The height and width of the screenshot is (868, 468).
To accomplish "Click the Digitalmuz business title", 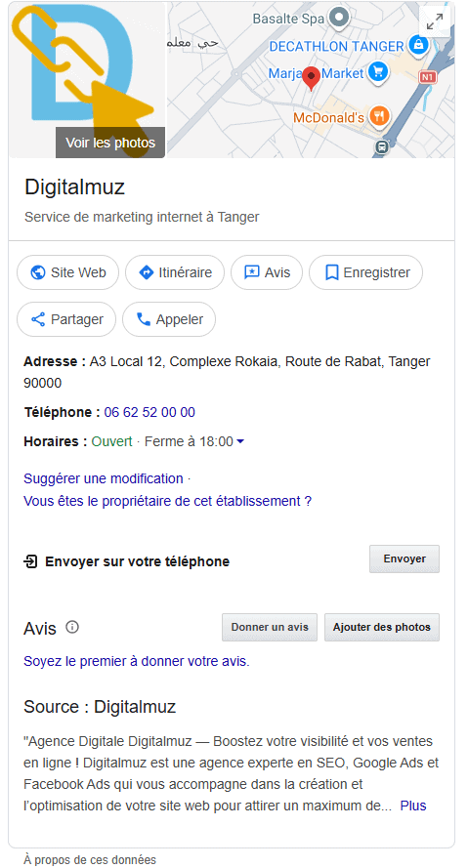I will point(75,187).
